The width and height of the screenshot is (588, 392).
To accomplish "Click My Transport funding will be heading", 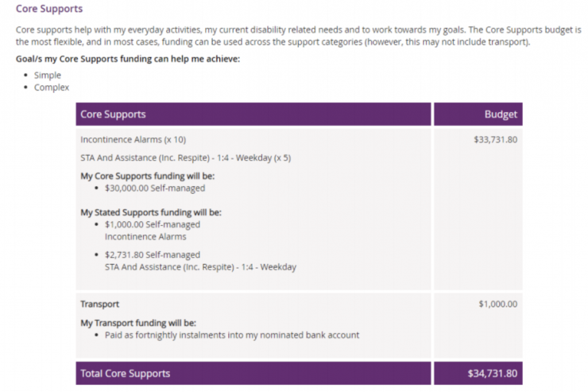I will [138, 323].
